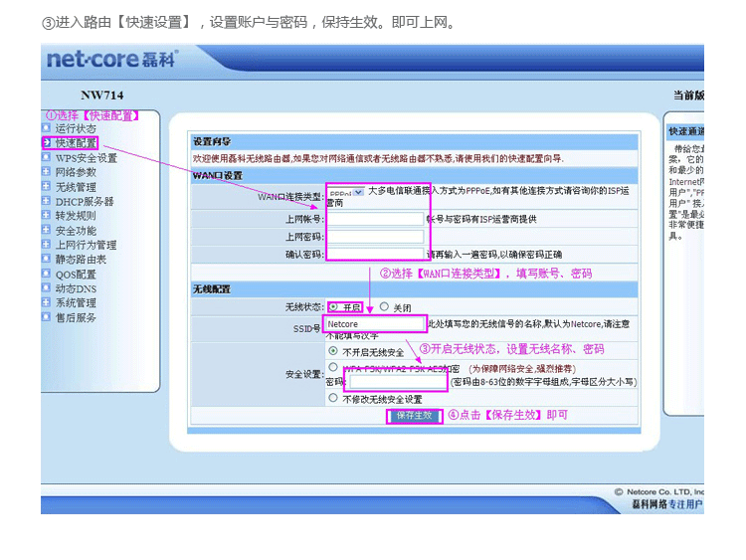Open the 快速配置 sidebar entry
The image size is (746, 560).
click(76, 143)
